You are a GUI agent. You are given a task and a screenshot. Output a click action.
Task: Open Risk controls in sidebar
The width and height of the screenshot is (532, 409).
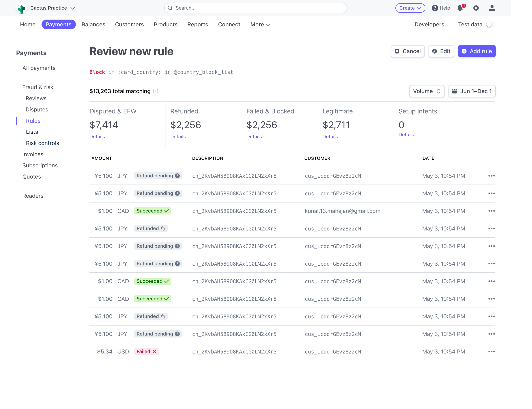click(42, 143)
